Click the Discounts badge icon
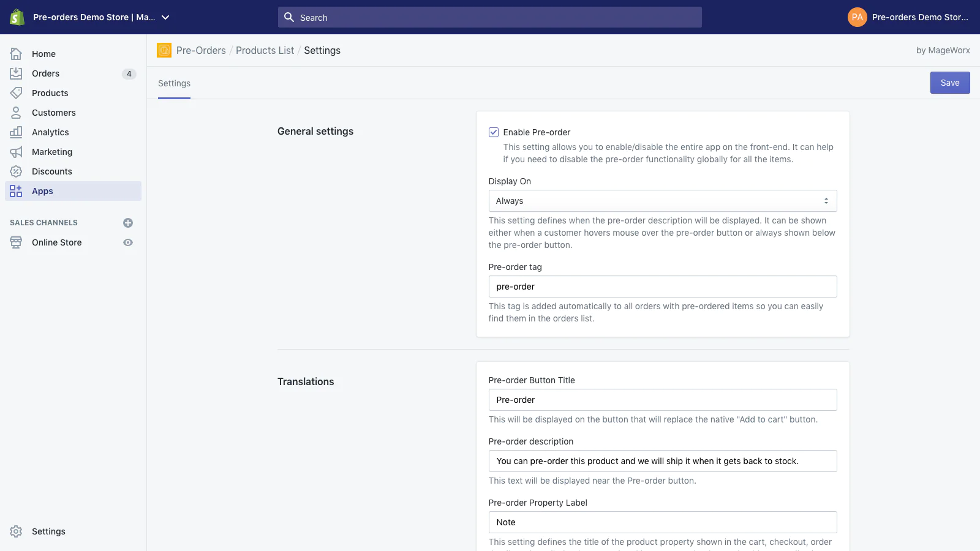 (16, 171)
